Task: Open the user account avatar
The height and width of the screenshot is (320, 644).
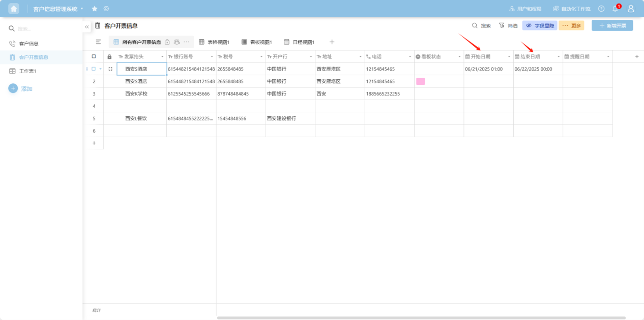Action: tap(631, 9)
